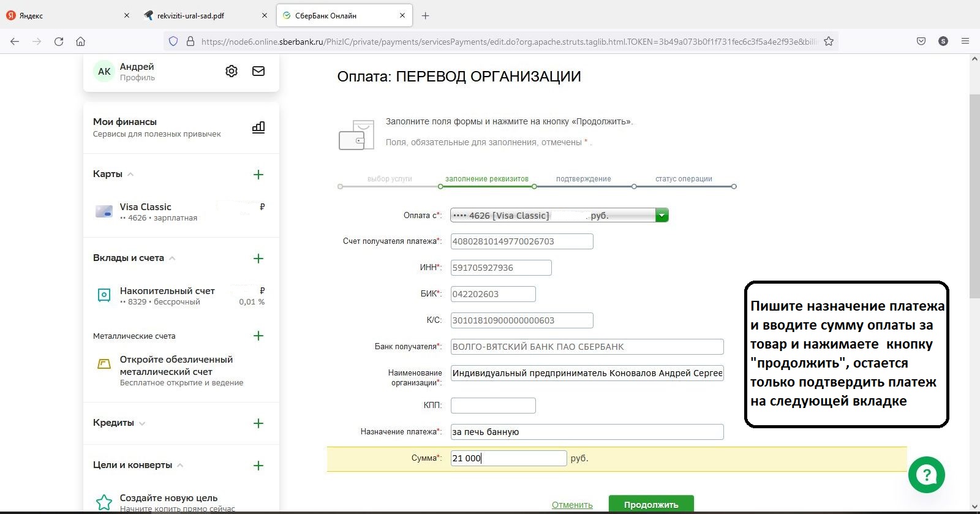Screen dimensions: 980x514
Task: Click the Наименование организации field
Action: [x=587, y=373]
